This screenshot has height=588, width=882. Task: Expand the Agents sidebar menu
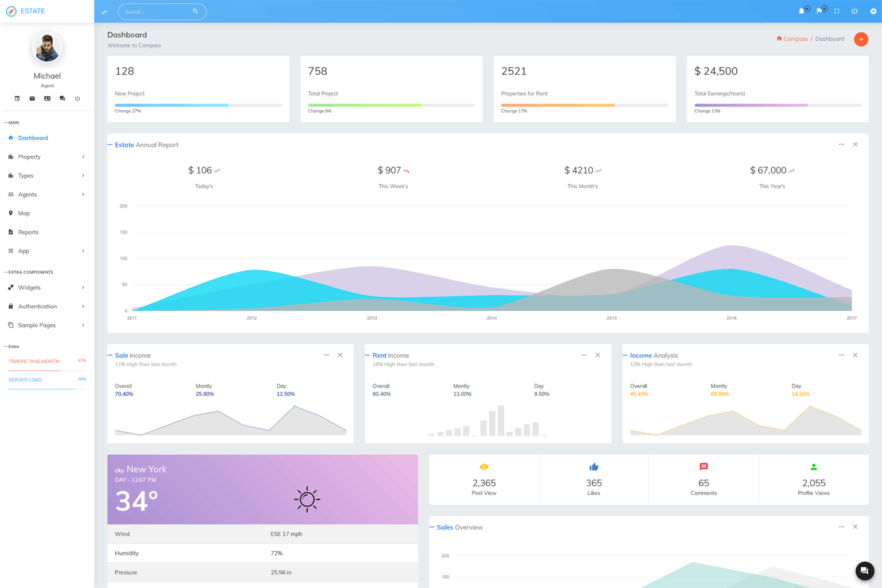pos(28,194)
